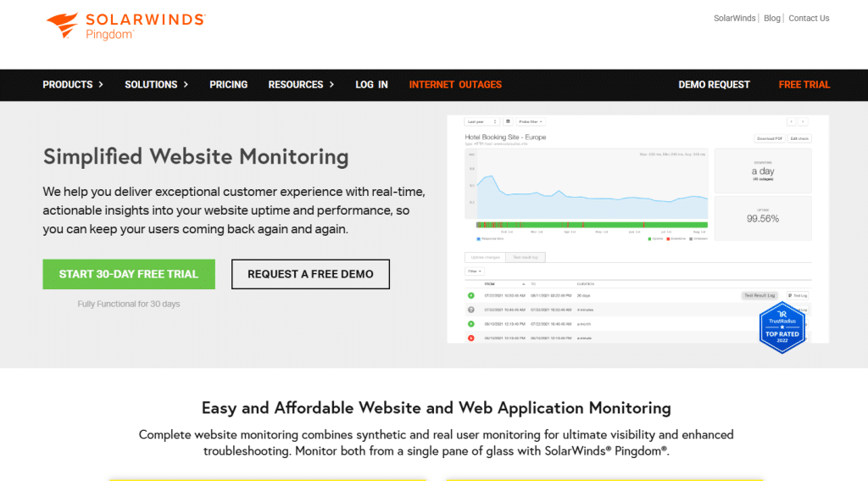Viewport: 868px width, 481px height.
Task: Go to the Pricing page
Action: [x=229, y=85]
